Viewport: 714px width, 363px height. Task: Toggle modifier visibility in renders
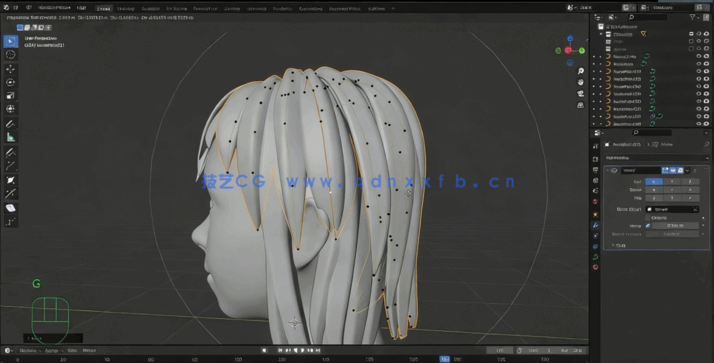point(680,170)
